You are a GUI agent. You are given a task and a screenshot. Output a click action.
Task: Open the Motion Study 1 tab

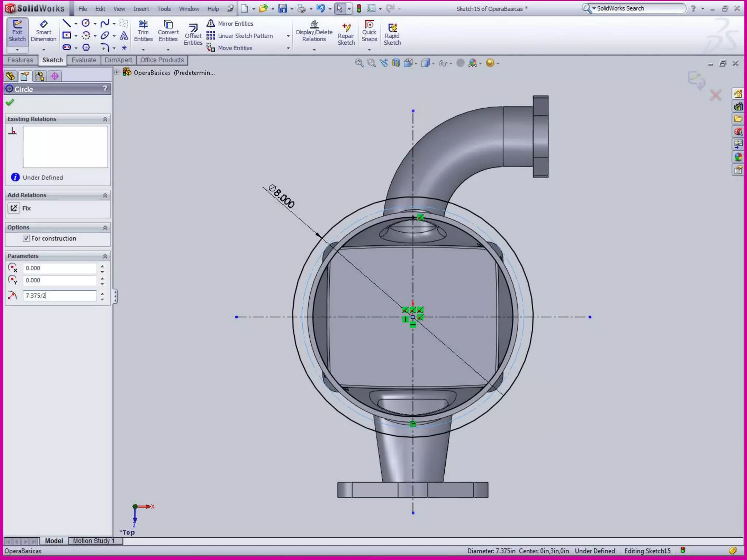pyautogui.click(x=94, y=541)
